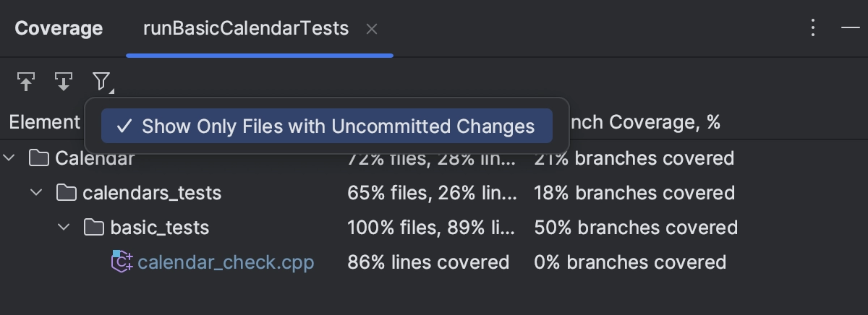Collapse the calendars_tests tree node
The width and height of the screenshot is (868, 315).
coord(37,193)
